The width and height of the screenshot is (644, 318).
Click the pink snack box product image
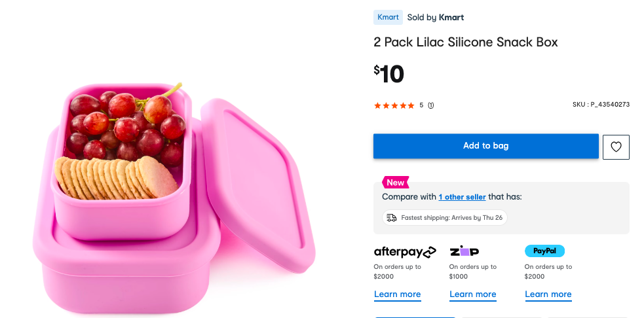(174, 190)
